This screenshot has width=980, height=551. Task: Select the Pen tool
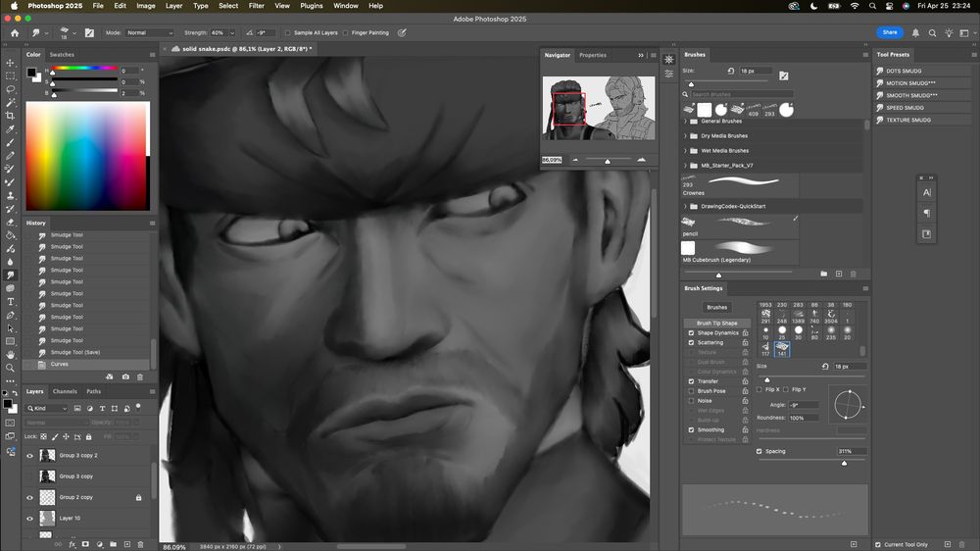point(10,316)
